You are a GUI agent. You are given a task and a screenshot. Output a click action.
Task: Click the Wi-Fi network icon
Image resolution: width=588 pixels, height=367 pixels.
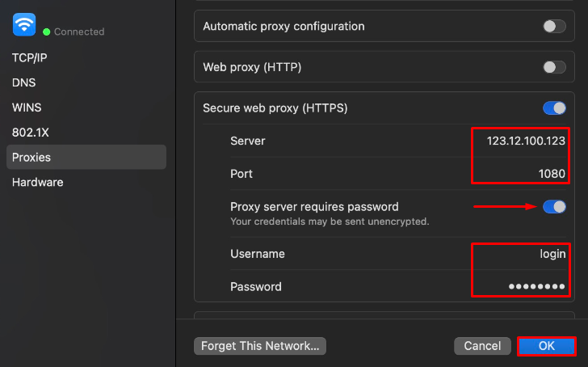pos(24,25)
